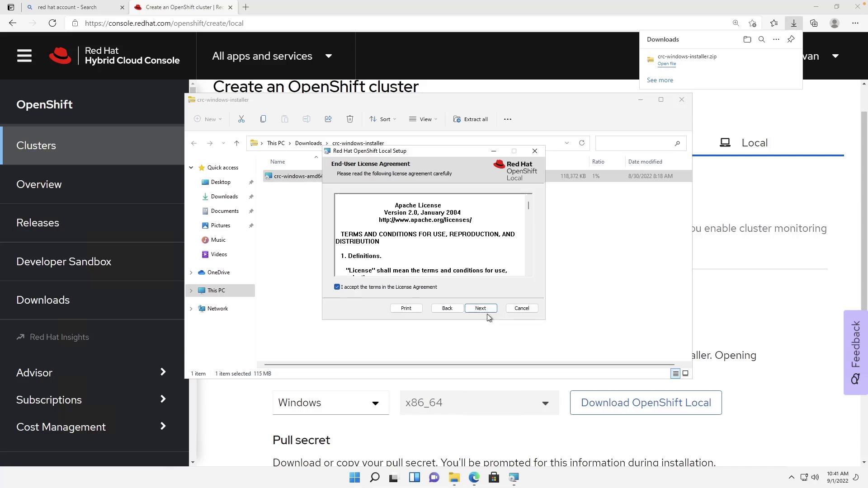
Task: Open the Feedback side tab
Action: (855, 352)
